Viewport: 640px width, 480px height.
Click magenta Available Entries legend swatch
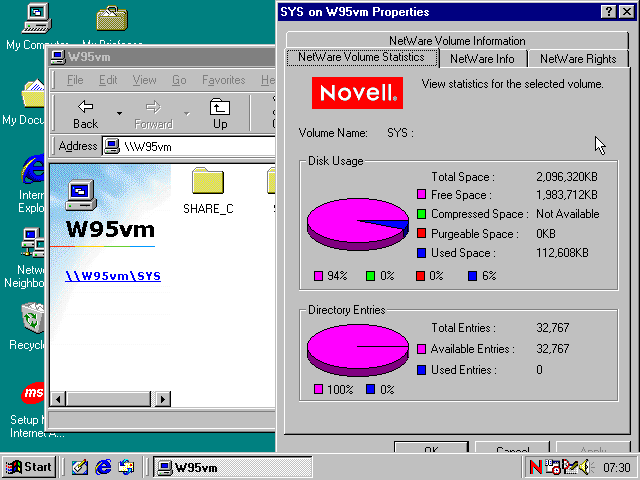pos(421,349)
